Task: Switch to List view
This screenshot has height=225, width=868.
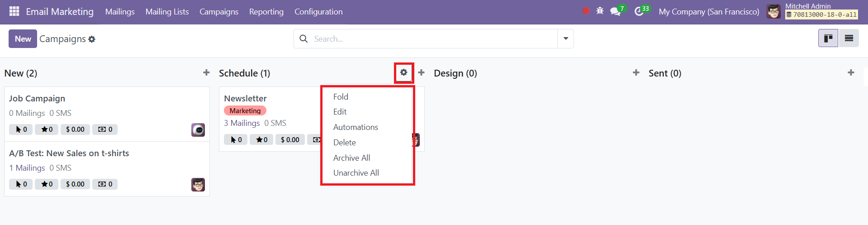Action: pyautogui.click(x=849, y=38)
